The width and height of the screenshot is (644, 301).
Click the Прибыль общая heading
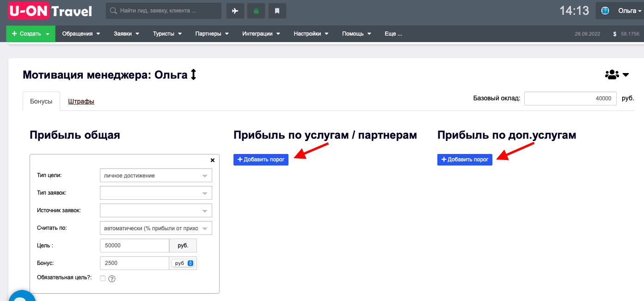tap(75, 135)
